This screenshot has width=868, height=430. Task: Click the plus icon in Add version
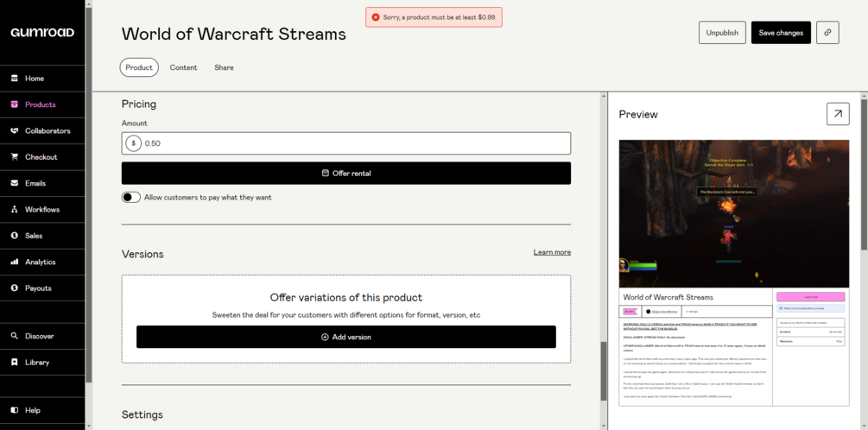[x=325, y=337]
